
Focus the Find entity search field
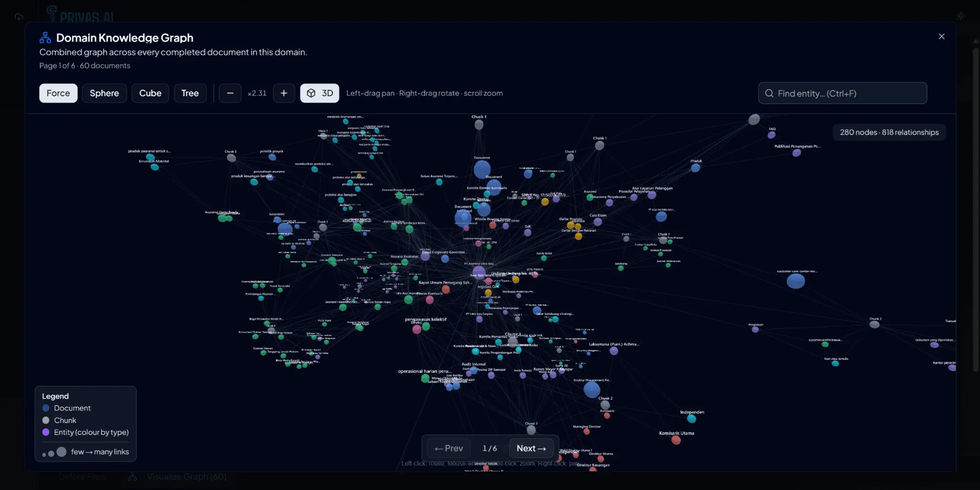click(843, 93)
